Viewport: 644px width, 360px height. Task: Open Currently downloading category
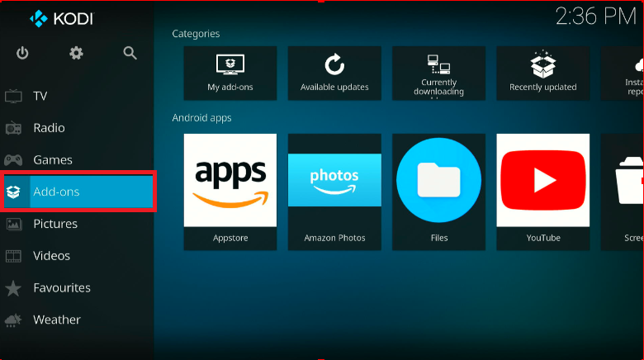438,73
